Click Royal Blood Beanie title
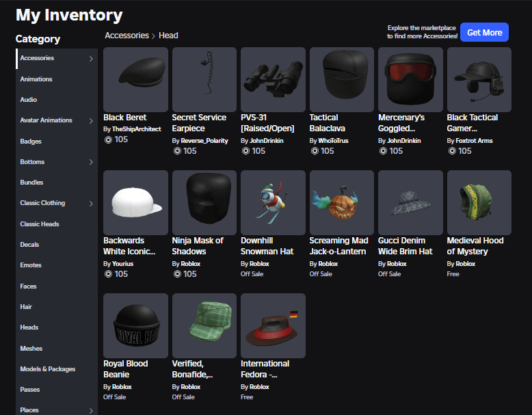This screenshot has width=532, height=415. 126,369
